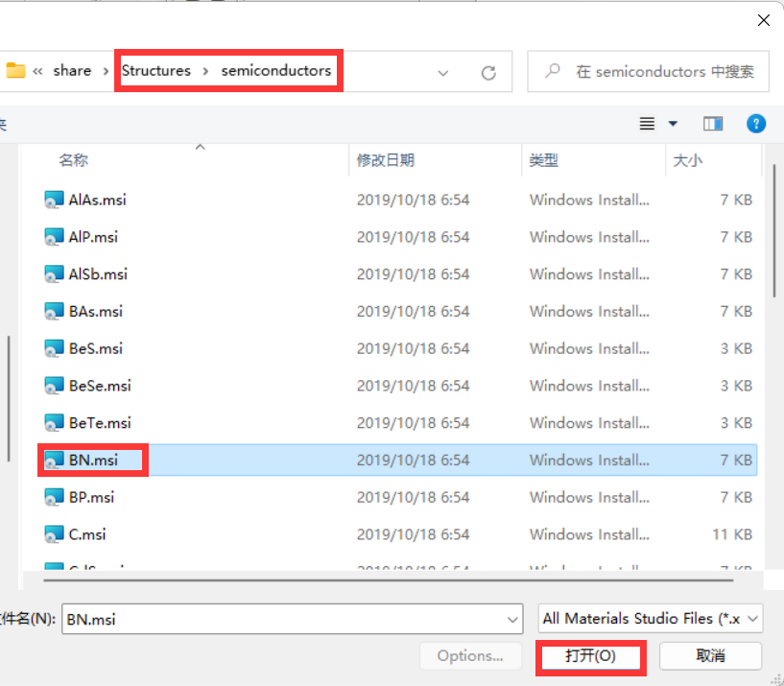Click the 打开(O) button
The image size is (784, 686).
590,656
